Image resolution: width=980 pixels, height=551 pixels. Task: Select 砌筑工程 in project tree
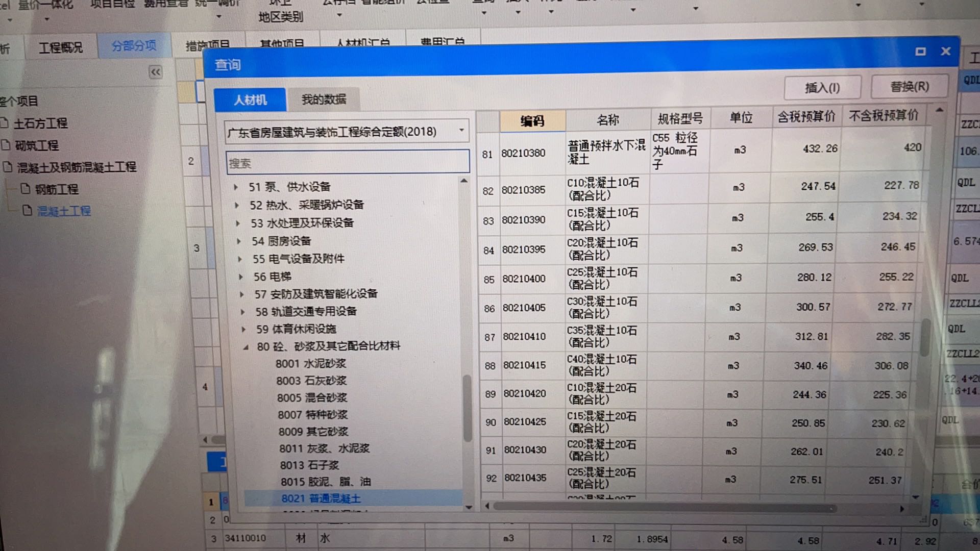coord(36,145)
